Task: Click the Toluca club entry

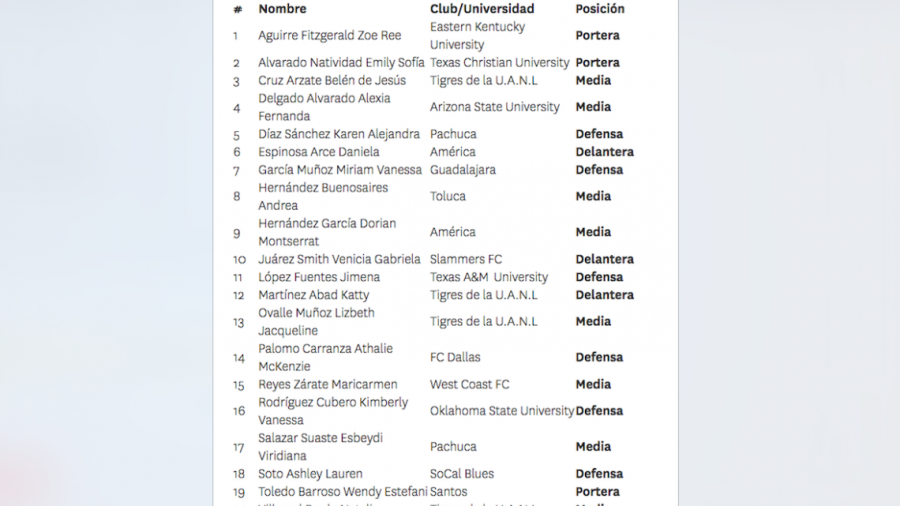Action: 449,197
